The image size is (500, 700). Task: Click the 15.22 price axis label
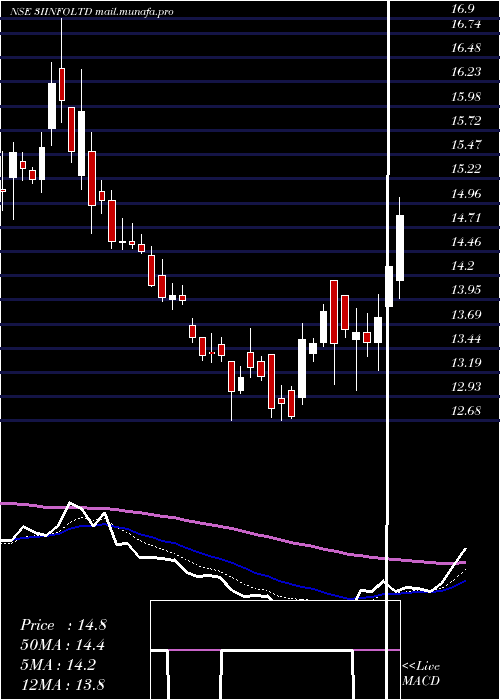tap(466, 169)
